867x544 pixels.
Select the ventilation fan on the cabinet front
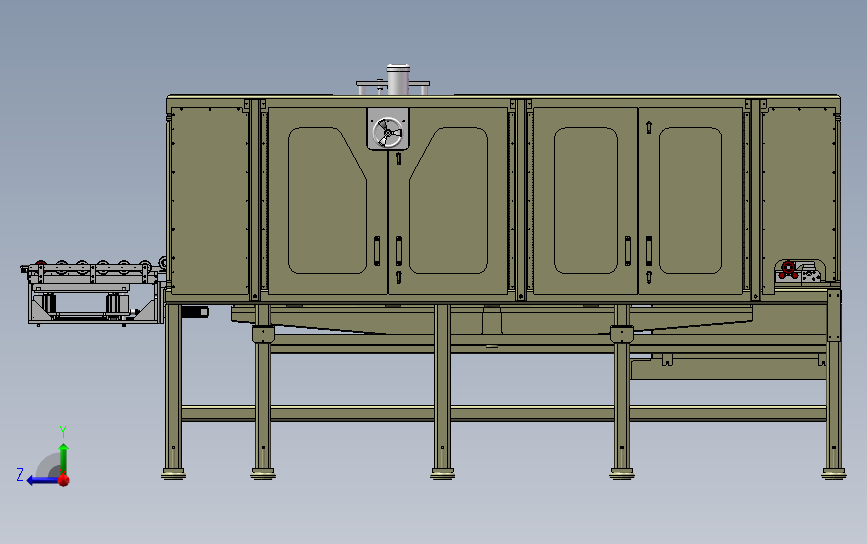(x=388, y=132)
